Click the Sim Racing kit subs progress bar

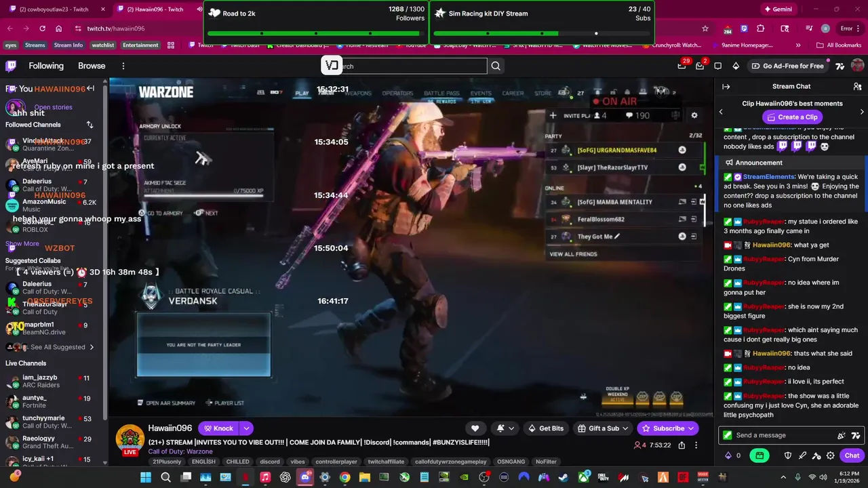542,33
